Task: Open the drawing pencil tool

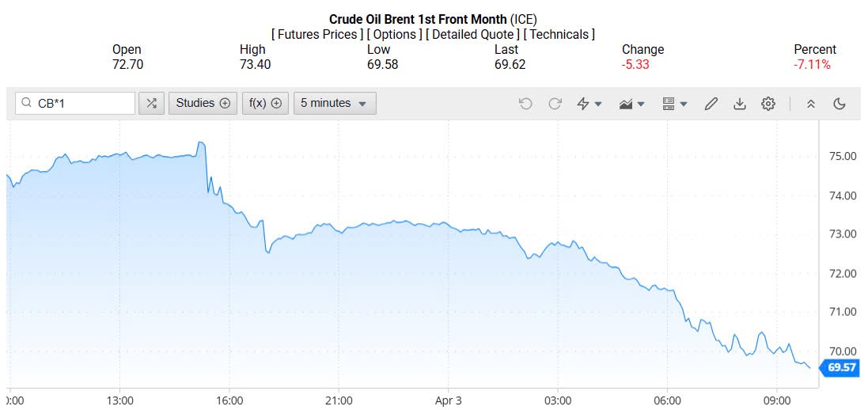Action: [x=711, y=104]
